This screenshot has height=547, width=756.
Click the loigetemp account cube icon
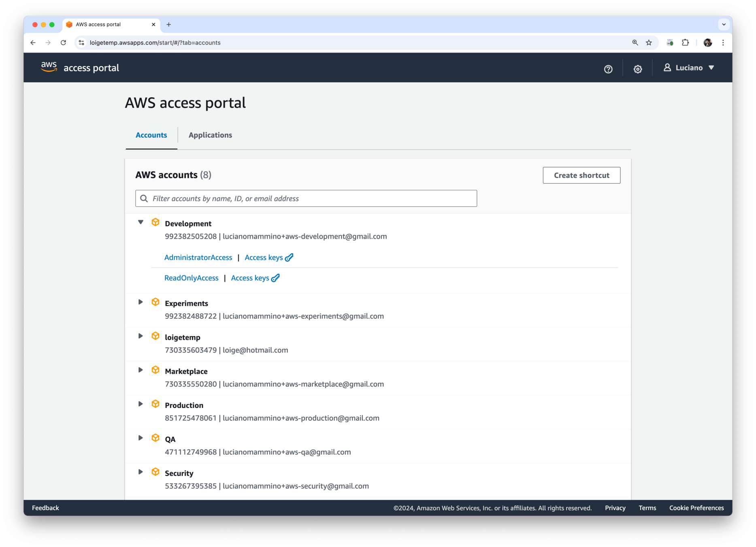coord(155,336)
